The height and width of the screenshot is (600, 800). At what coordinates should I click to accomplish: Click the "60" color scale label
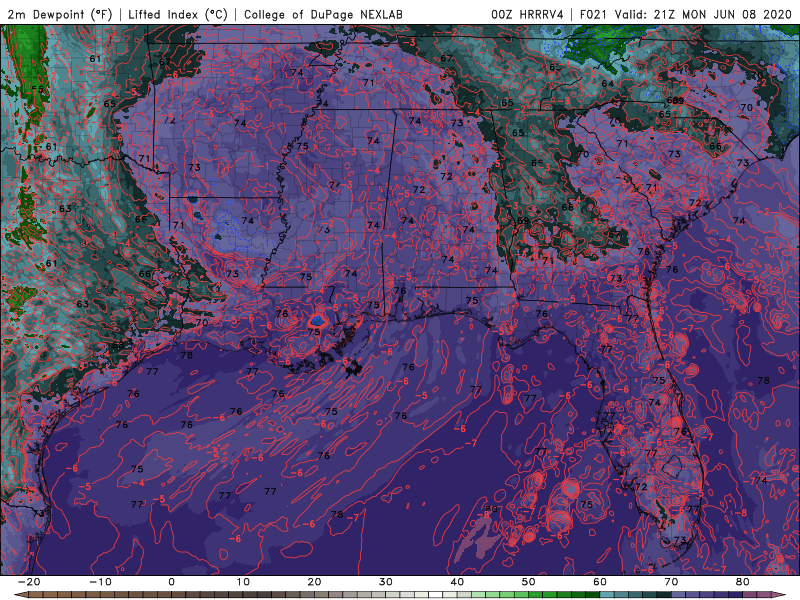pyautogui.click(x=600, y=582)
